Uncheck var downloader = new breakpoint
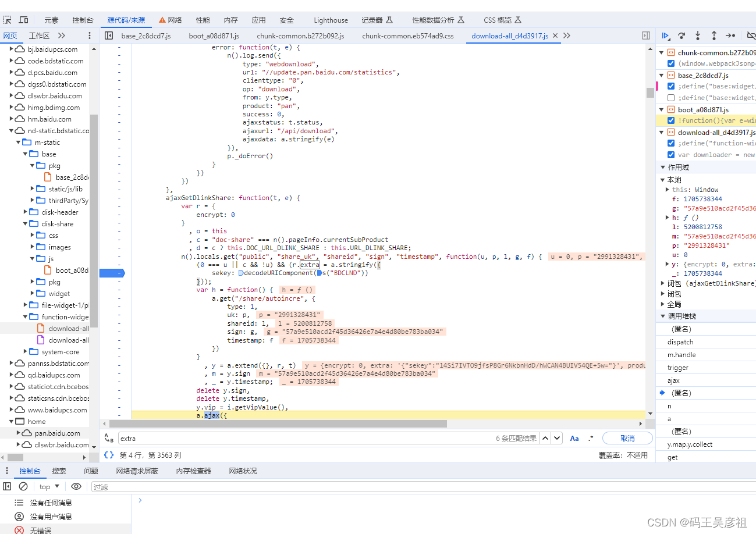 click(x=671, y=155)
